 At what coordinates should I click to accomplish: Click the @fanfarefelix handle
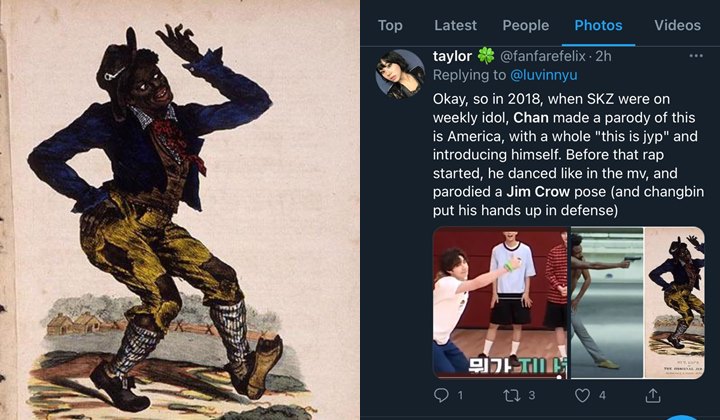[542, 56]
